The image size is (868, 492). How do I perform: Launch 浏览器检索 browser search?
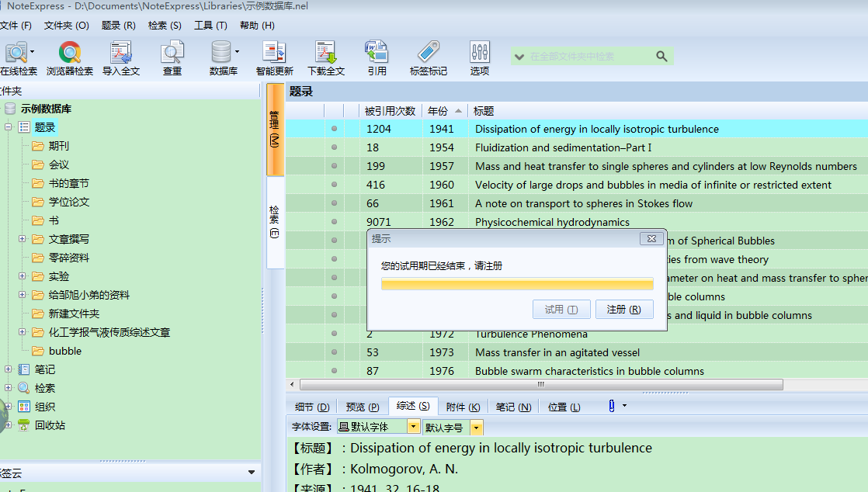pyautogui.click(x=70, y=58)
